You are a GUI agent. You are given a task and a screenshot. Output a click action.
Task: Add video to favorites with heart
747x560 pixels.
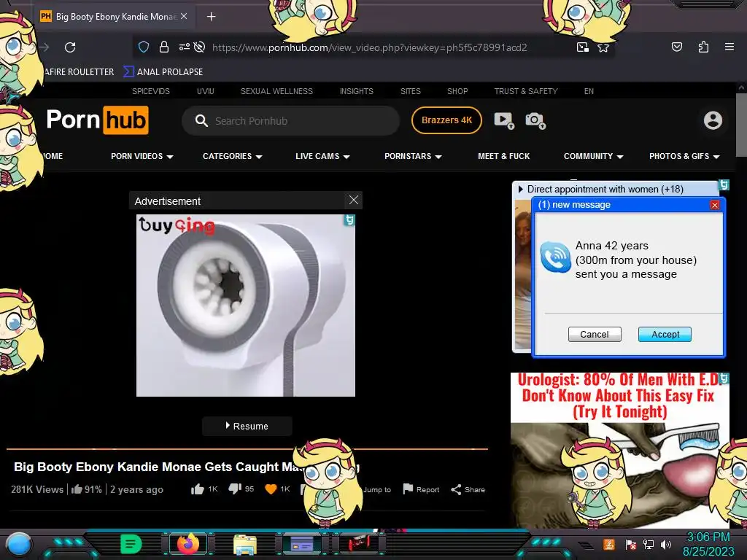271,489
